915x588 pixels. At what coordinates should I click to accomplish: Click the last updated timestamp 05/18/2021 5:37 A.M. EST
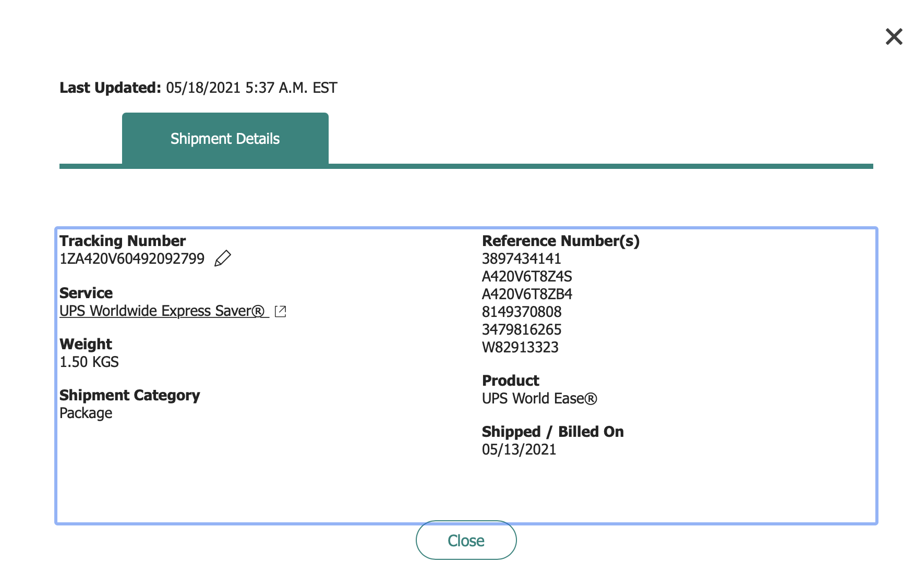[251, 88]
